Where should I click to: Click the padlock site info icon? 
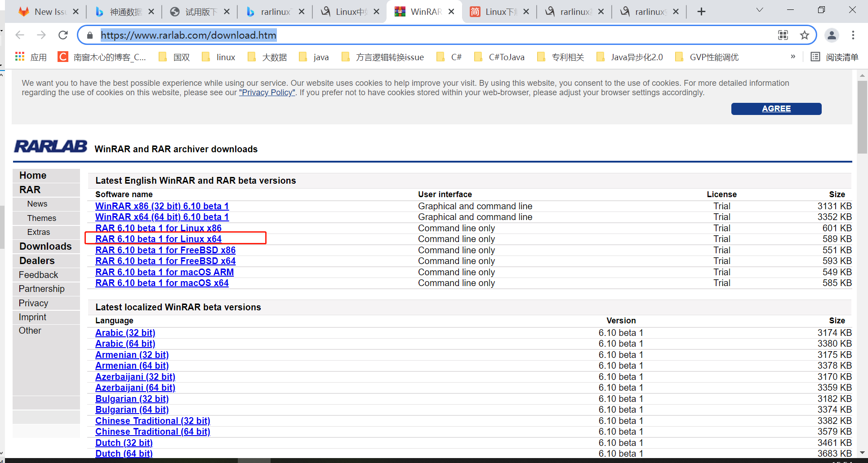tap(90, 35)
